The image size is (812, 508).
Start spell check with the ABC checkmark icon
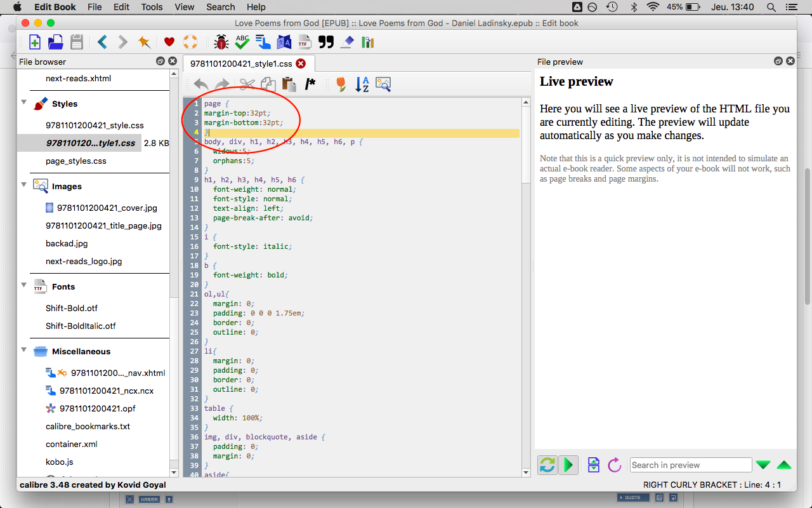click(242, 43)
